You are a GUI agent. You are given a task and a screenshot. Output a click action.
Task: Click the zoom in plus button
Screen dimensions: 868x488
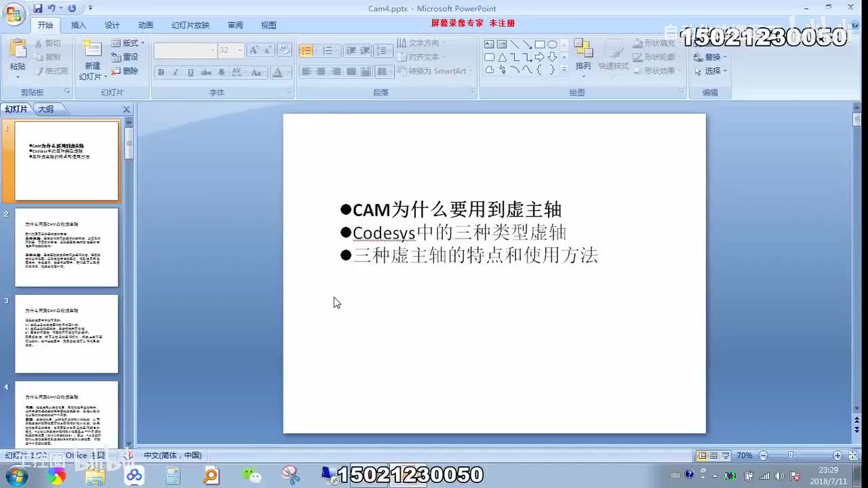837,455
